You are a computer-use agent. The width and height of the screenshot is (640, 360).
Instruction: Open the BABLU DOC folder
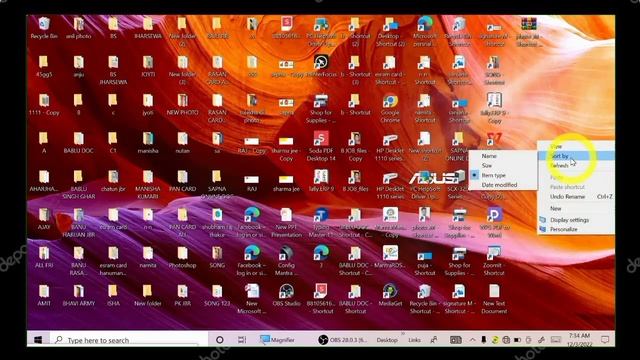tap(78, 143)
